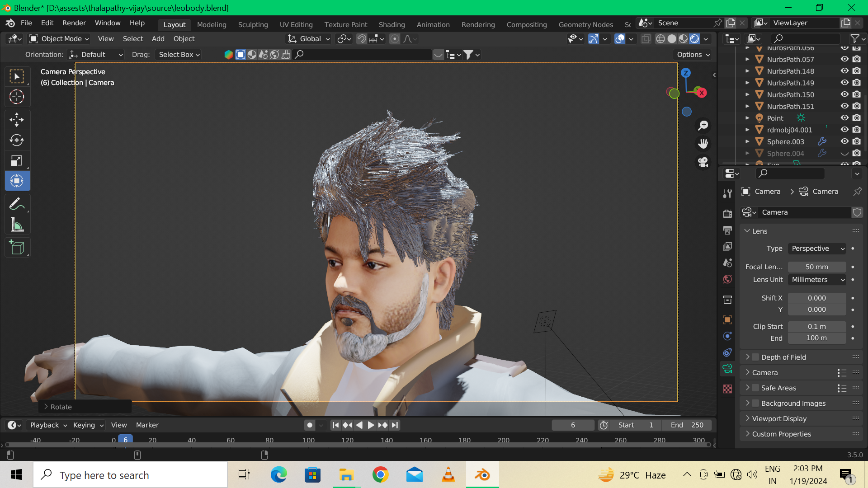The image size is (868, 488).
Task: Toggle camera view icon in viewport
Action: pos(703,162)
